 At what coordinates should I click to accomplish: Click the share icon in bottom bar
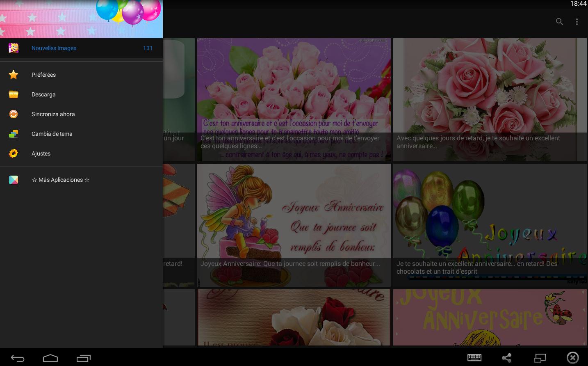(x=507, y=357)
